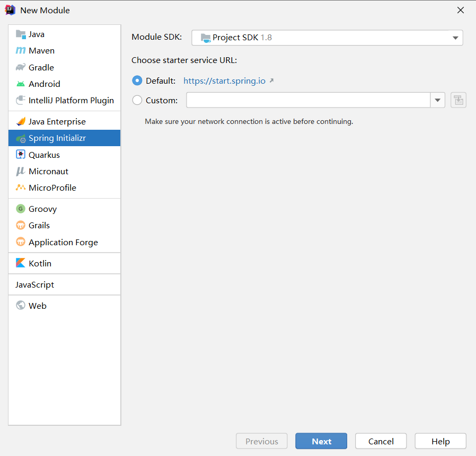Open the start.spring.io link
The height and width of the screenshot is (456, 476).
[x=224, y=81]
